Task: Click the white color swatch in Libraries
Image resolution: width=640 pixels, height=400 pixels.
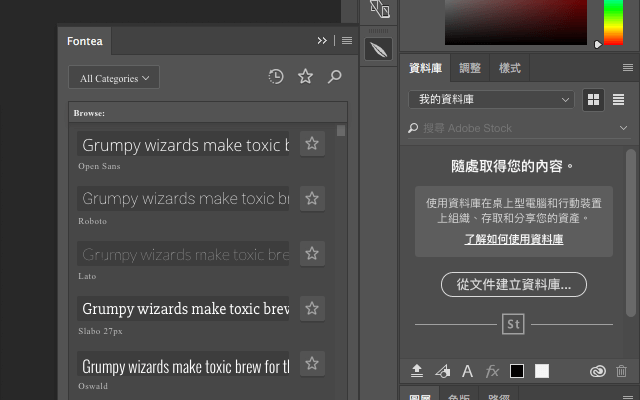Action: (542, 371)
